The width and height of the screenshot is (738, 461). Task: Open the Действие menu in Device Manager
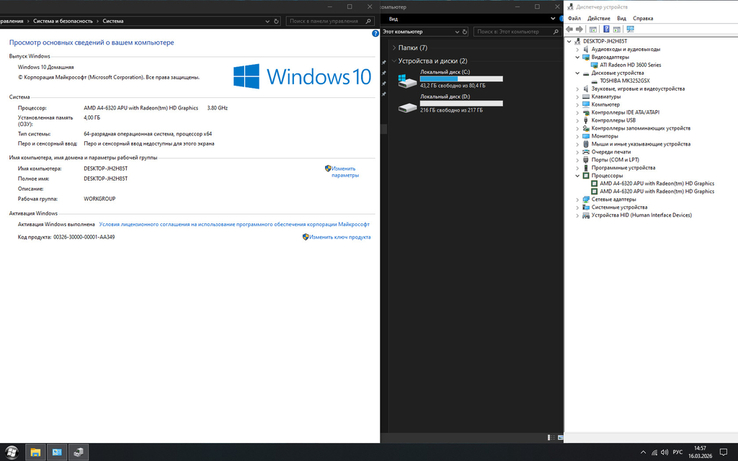pyautogui.click(x=599, y=18)
